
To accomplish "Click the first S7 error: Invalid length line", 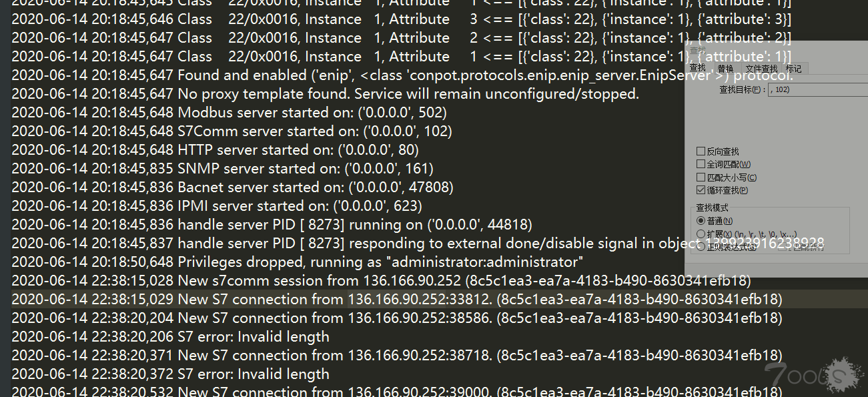I will pyautogui.click(x=170, y=337).
